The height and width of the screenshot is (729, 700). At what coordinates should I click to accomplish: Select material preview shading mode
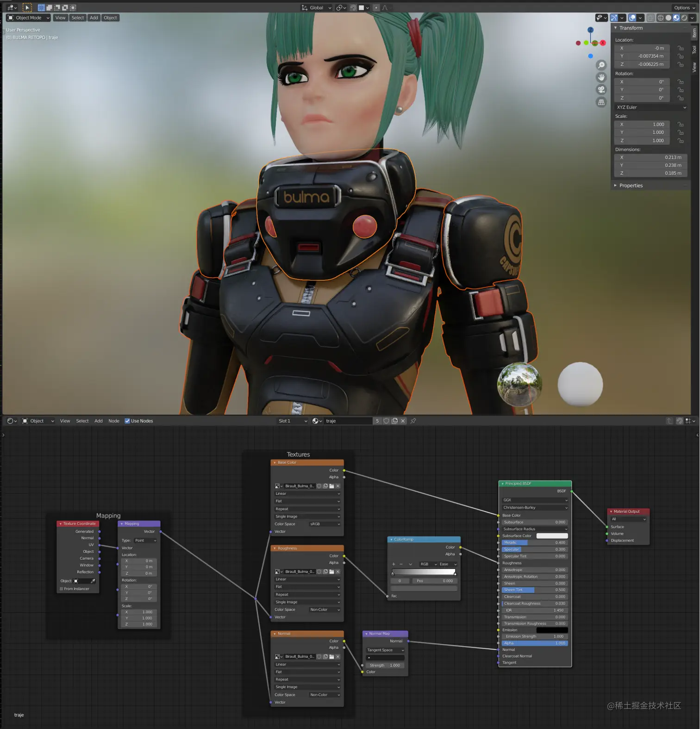(676, 18)
